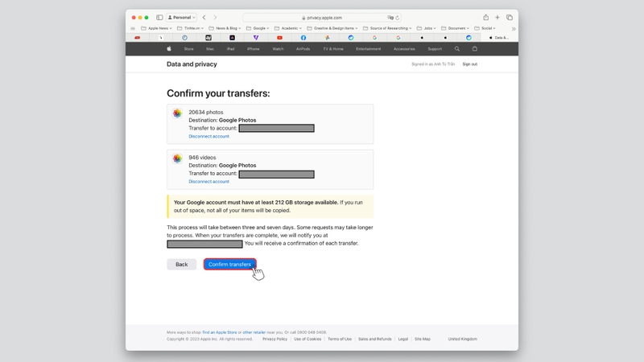The height and width of the screenshot is (362, 644).
Task: Show the Safari sidebar
Action: click(x=159, y=18)
